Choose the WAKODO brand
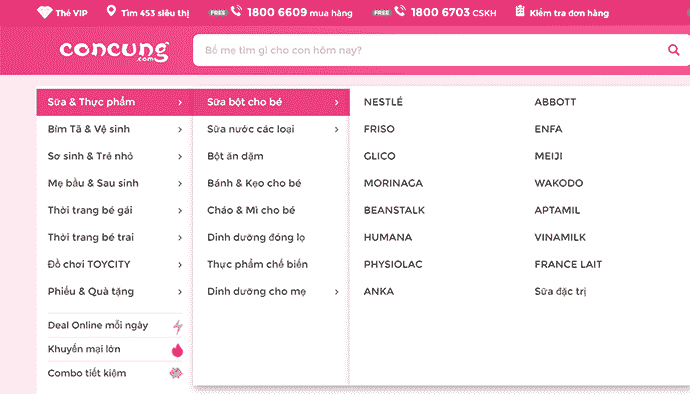This screenshot has height=394, width=690. click(x=558, y=183)
